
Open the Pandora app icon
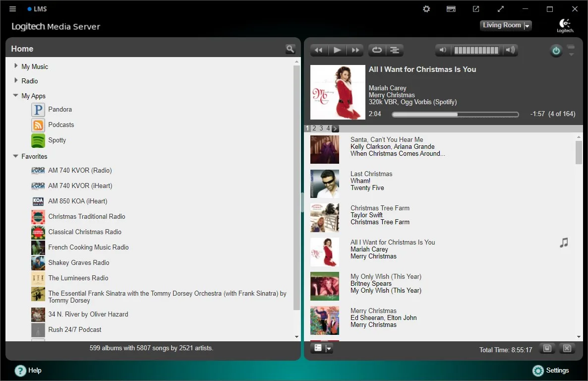coord(38,110)
